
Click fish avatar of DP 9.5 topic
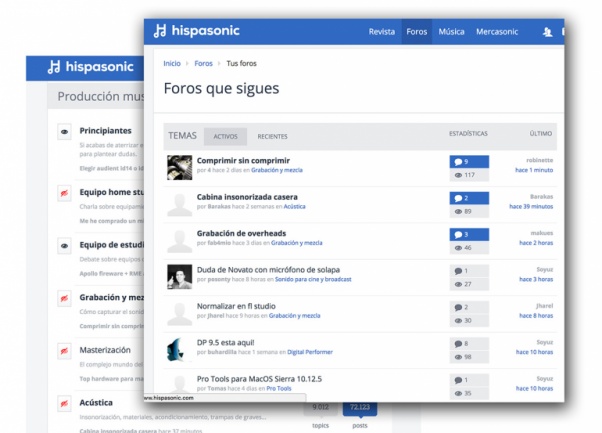[179, 349]
